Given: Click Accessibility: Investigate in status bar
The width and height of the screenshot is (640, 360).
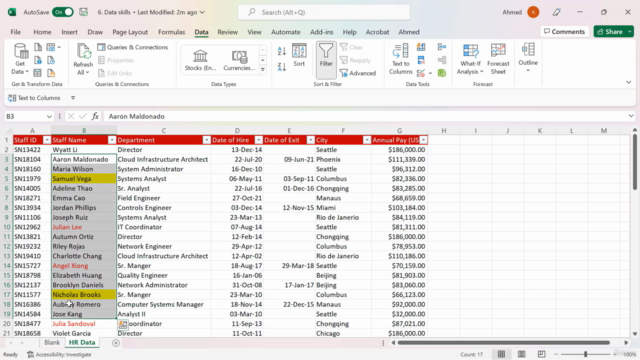Looking at the screenshot, I should 59,354.
